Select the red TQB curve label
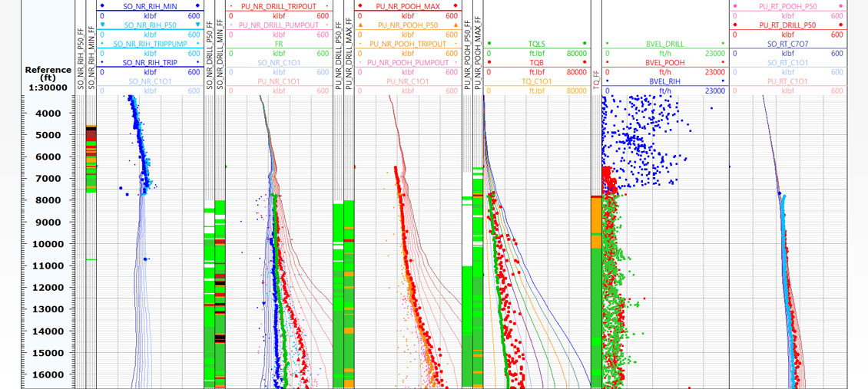 [x=536, y=62]
